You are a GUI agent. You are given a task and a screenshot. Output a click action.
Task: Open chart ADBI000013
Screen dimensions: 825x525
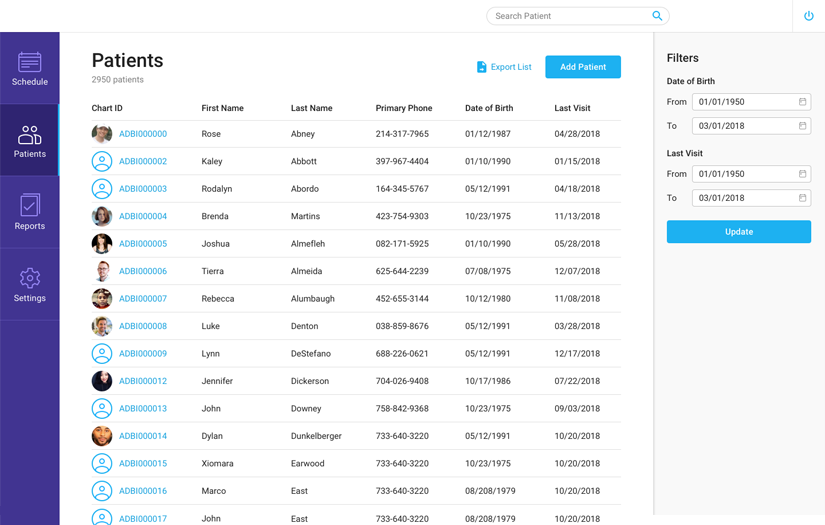(143, 408)
